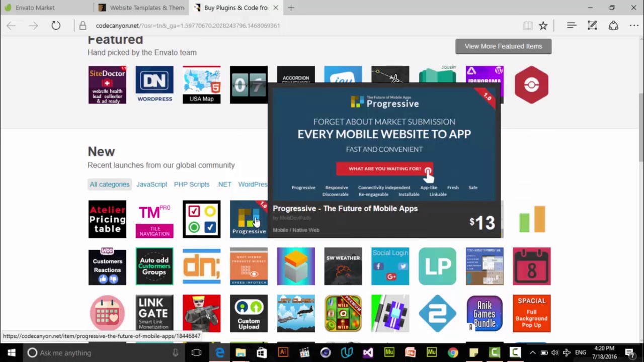Open Google Chrome from the taskbar
This screenshot has width=644, height=362.
pos(453,353)
